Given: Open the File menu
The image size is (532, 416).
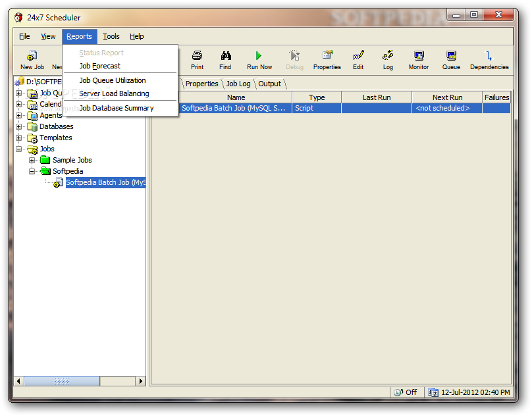Looking at the screenshot, I should tap(24, 36).
